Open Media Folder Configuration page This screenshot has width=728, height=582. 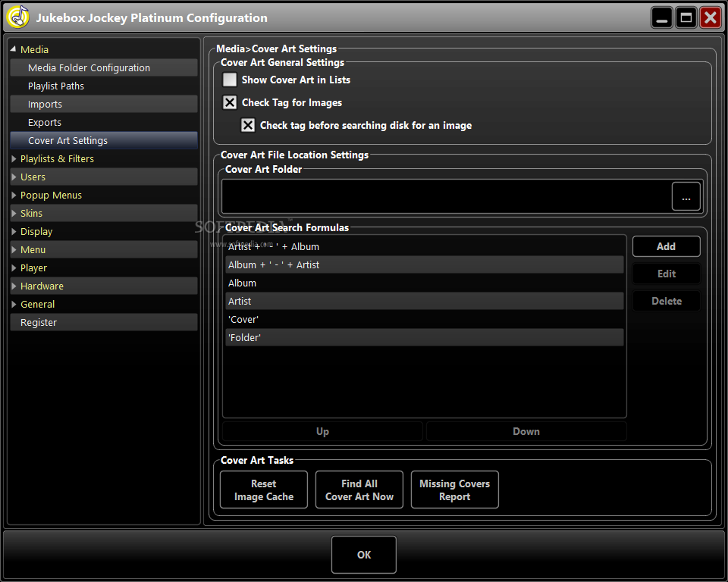click(104, 67)
